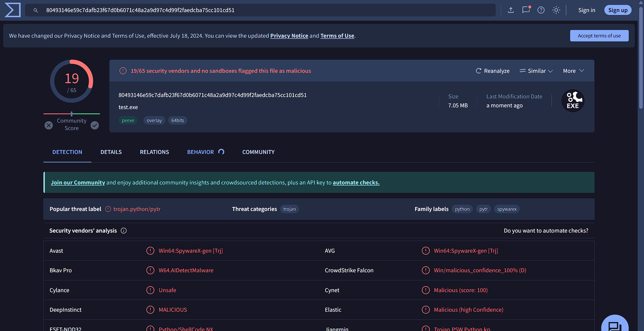The image size is (644, 331).
Task: Click the peexe tag
Action: tap(128, 120)
